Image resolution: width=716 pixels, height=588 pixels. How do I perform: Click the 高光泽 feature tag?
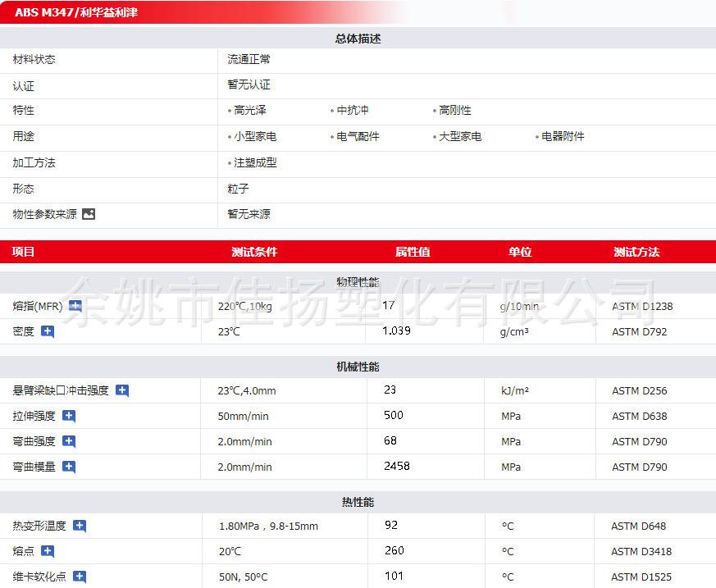249,111
